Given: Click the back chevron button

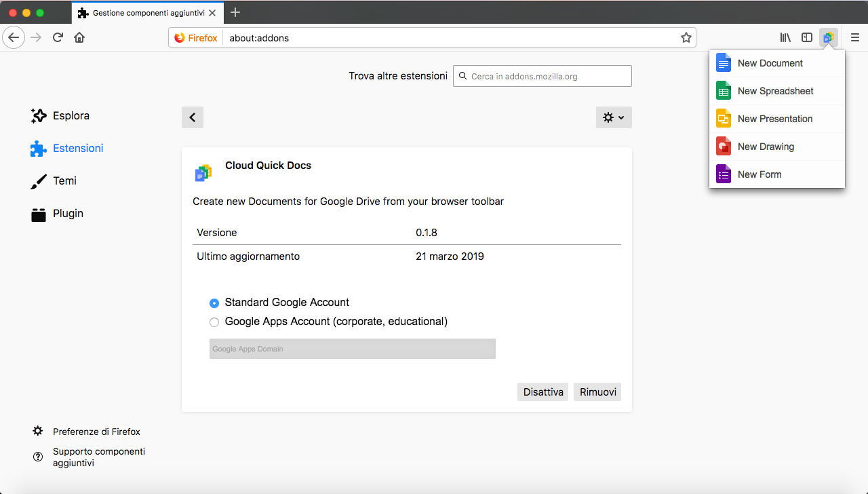Looking at the screenshot, I should coord(193,117).
